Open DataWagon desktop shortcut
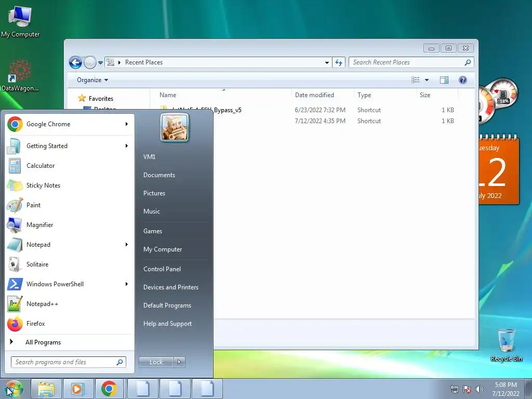This screenshot has height=399, width=532. click(20, 76)
